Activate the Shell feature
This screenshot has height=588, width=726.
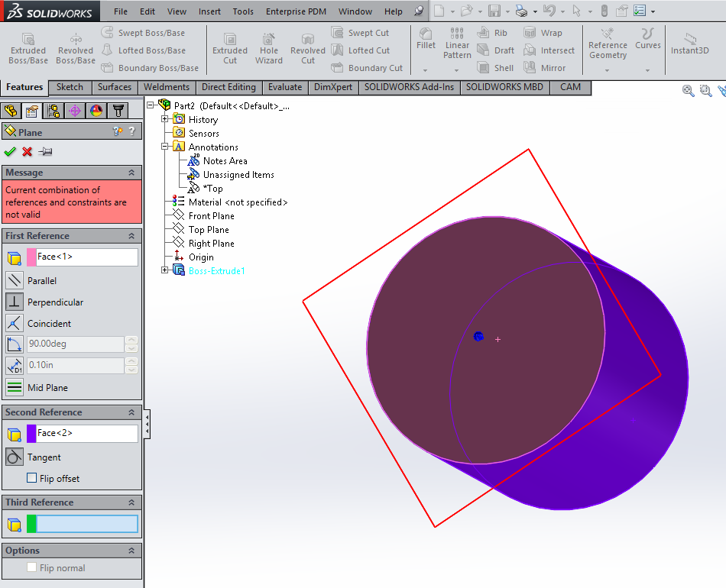pyautogui.click(x=495, y=67)
